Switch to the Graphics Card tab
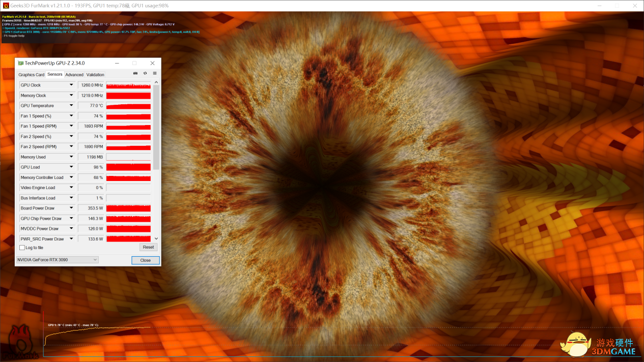 31,75
